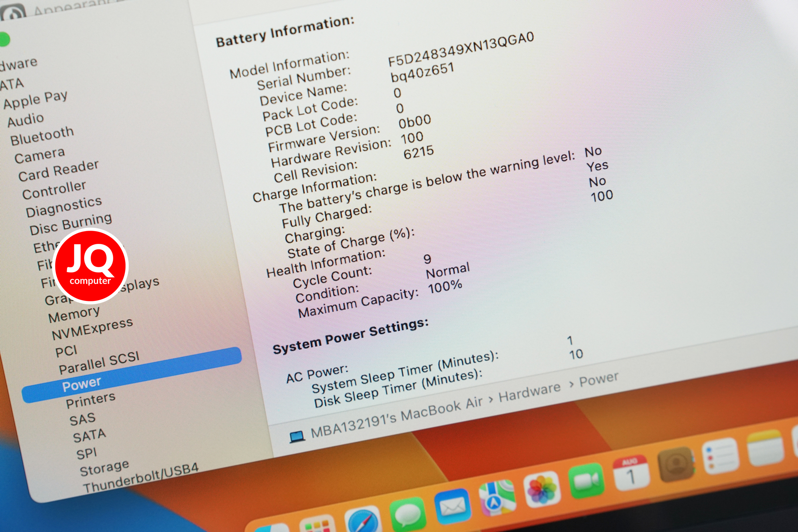This screenshot has width=798, height=532.
Task: Click the Cycle Count value 9
Action: (x=427, y=259)
